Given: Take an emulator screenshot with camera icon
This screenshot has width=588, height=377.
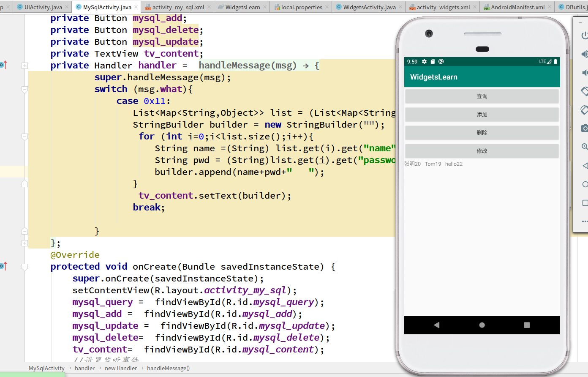Looking at the screenshot, I should click(x=585, y=128).
